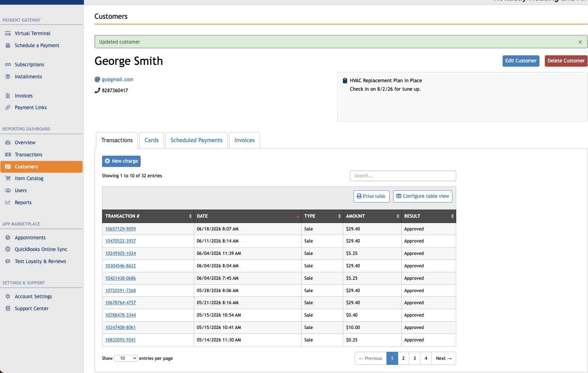Click the Overview dashboard icon
The image size is (588, 373).
pyautogui.click(x=8, y=143)
